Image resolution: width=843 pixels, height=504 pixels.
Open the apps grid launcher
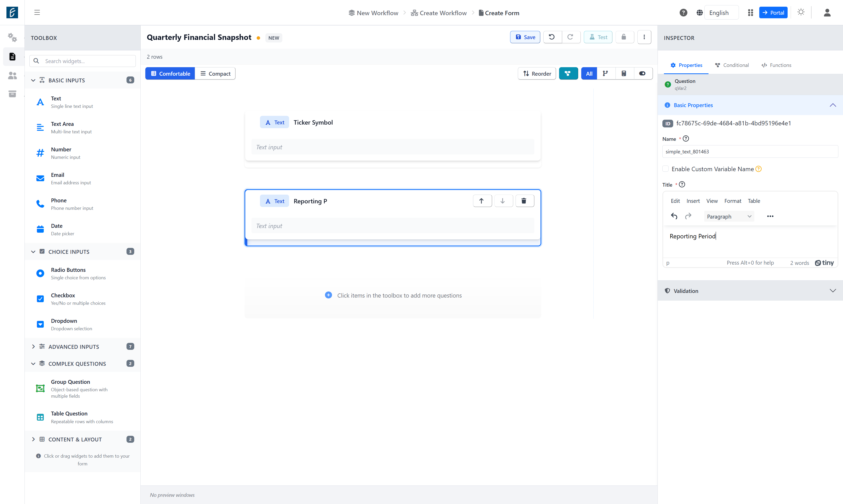(751, 13)
